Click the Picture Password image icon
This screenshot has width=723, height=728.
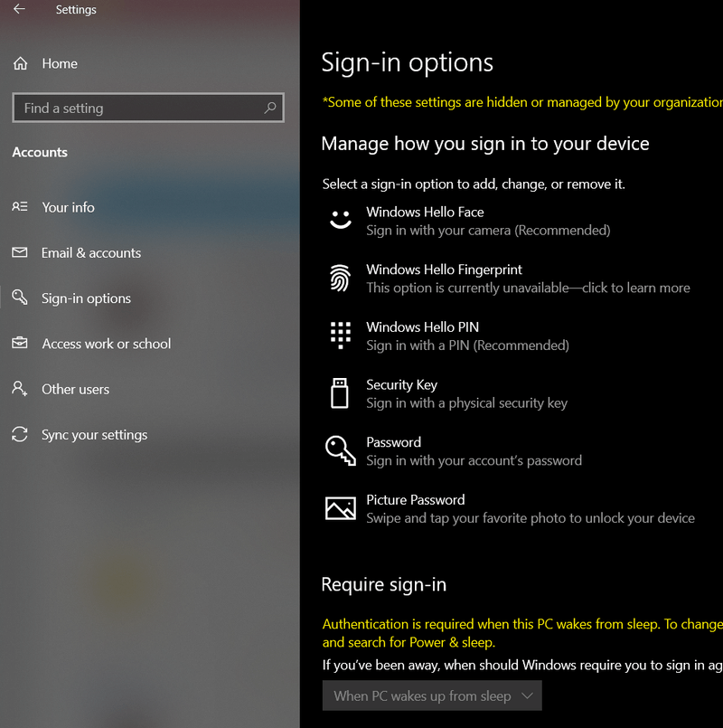point(340,508)
